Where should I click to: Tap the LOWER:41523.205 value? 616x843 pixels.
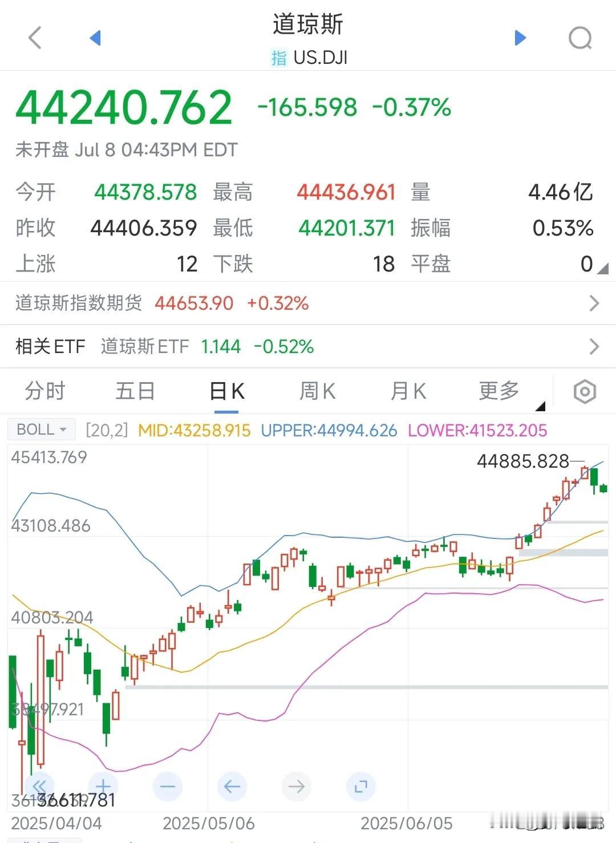477,430
